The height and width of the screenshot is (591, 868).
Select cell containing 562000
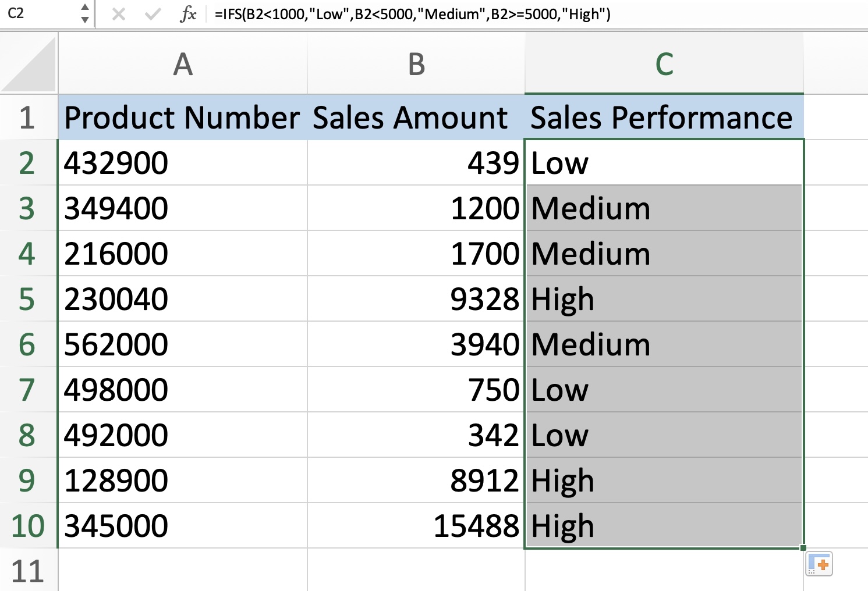click(183, 344)
